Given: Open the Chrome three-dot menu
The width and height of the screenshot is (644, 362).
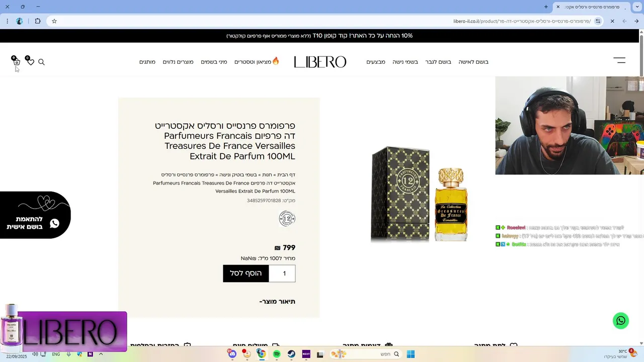Looking at the screenshot, I should [7, 21].
